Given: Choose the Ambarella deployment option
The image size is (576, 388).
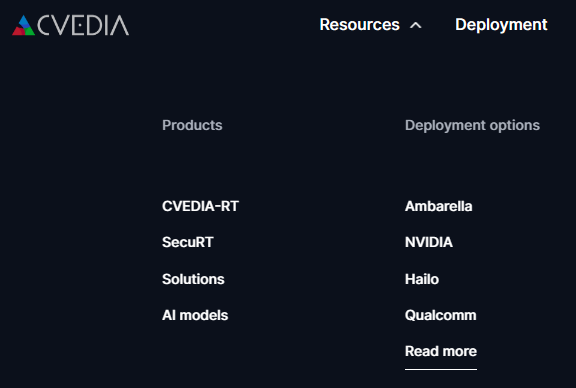Looking at the screenshot, I should [439, 206].
